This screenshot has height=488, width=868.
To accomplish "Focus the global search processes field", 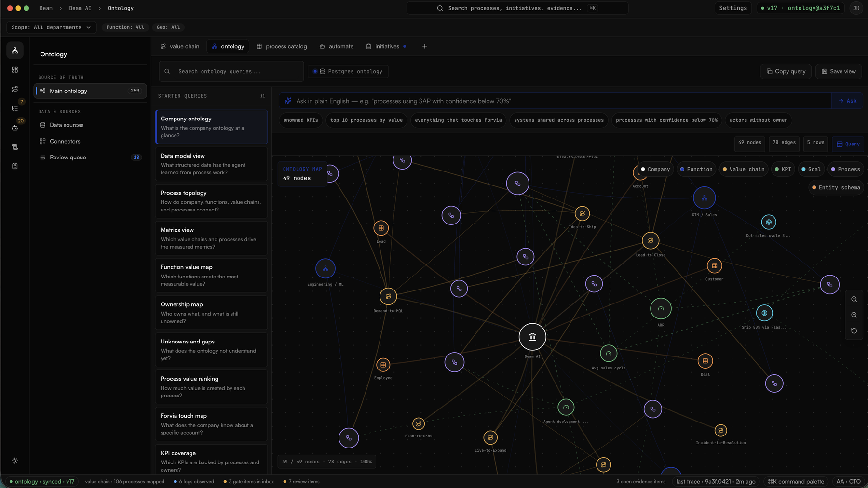I will click(x=517, y=8).
